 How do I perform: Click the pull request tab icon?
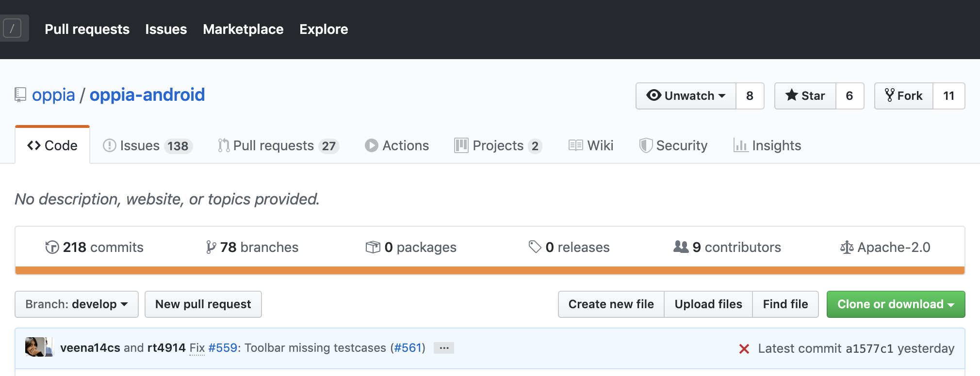(223, 145)
